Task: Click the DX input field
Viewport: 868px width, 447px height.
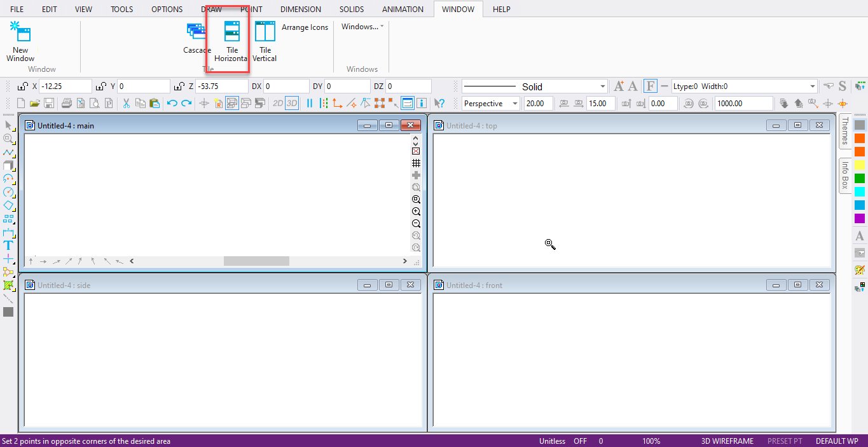Action: [x=286, y=86]
